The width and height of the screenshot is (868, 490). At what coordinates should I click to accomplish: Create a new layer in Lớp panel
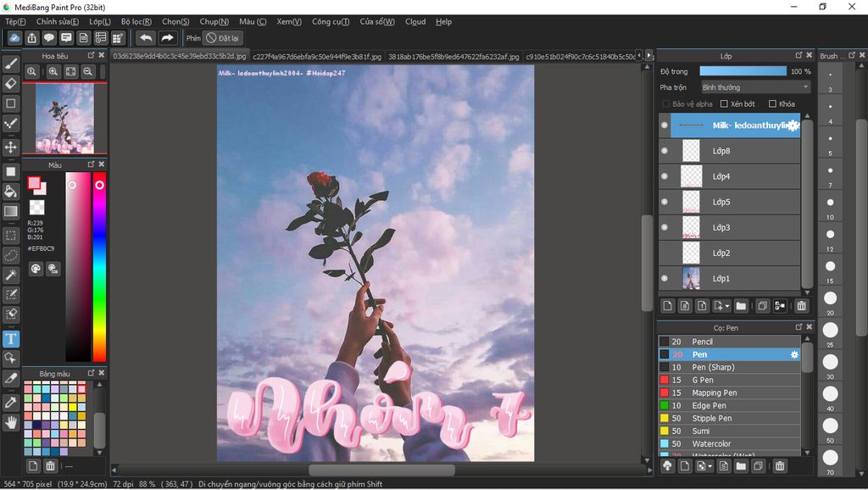668,306
